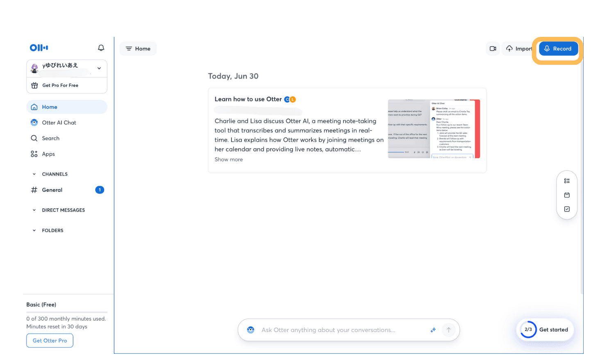Click the user avatar in account box
This screenshot has height=364, width=614.
(x=35, y=68)
